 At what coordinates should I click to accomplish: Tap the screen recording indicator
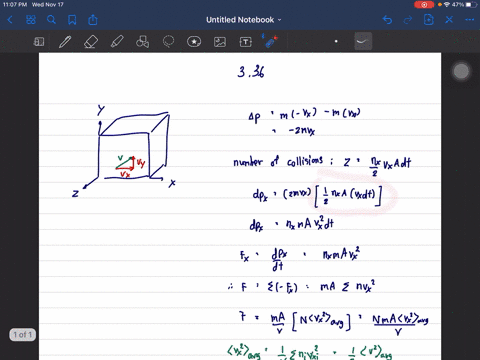[x=424, y=5]
